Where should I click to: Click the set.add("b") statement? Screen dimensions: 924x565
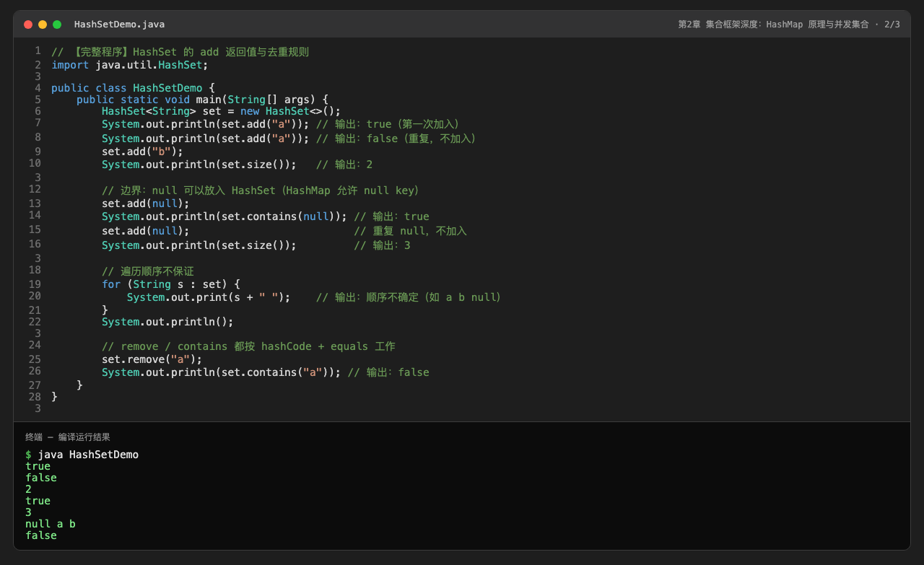tap(143, 152)
